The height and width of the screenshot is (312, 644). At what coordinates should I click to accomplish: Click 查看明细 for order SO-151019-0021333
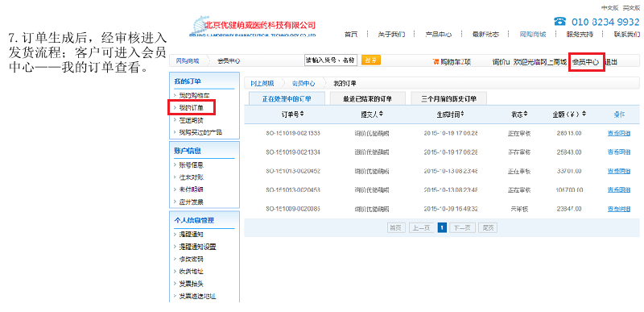pos(619,133)
